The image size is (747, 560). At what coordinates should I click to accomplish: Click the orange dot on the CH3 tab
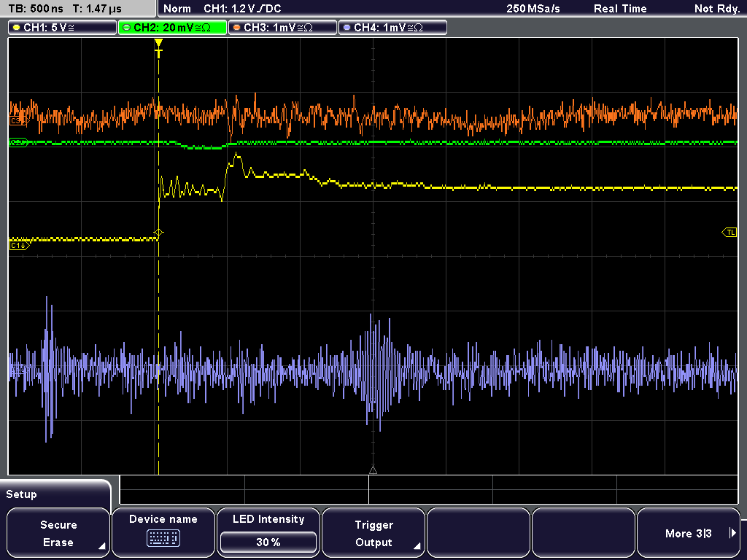[x=237, y=28]
